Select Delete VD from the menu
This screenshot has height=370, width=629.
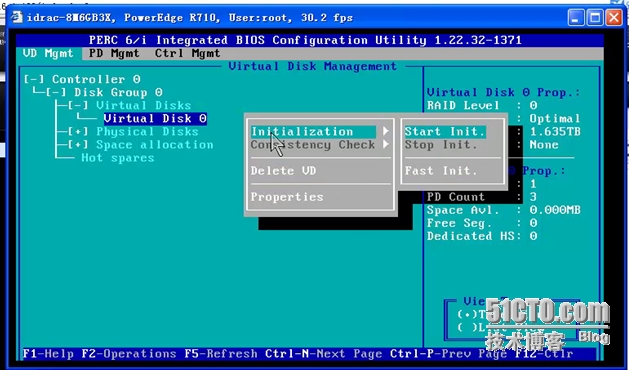click(x=284, y=171)
